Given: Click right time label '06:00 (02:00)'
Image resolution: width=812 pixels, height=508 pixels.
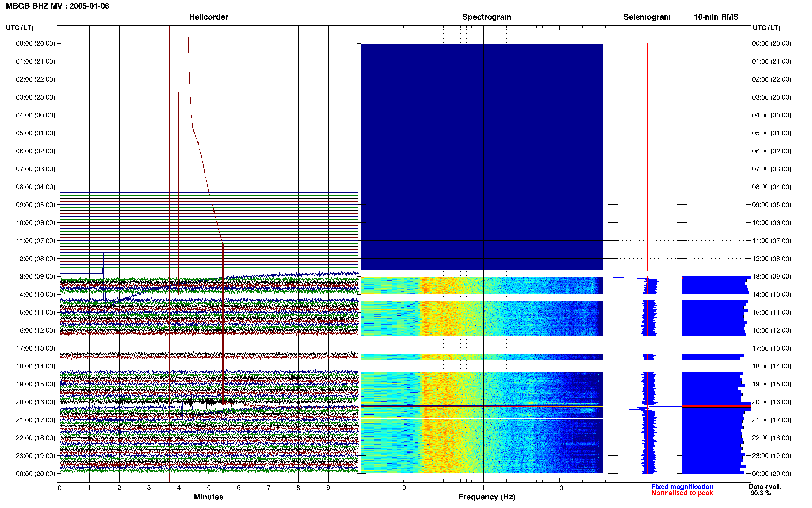Looking at the screenshot, I should coord(771,151).
